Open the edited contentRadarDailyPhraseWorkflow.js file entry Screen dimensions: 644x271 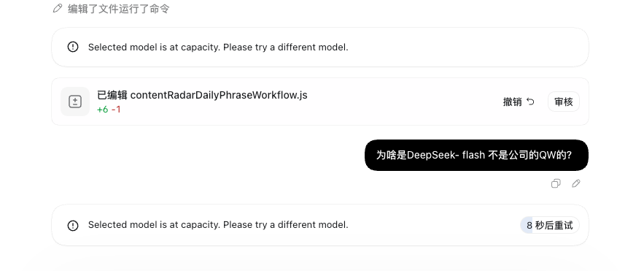pos(202,95)
